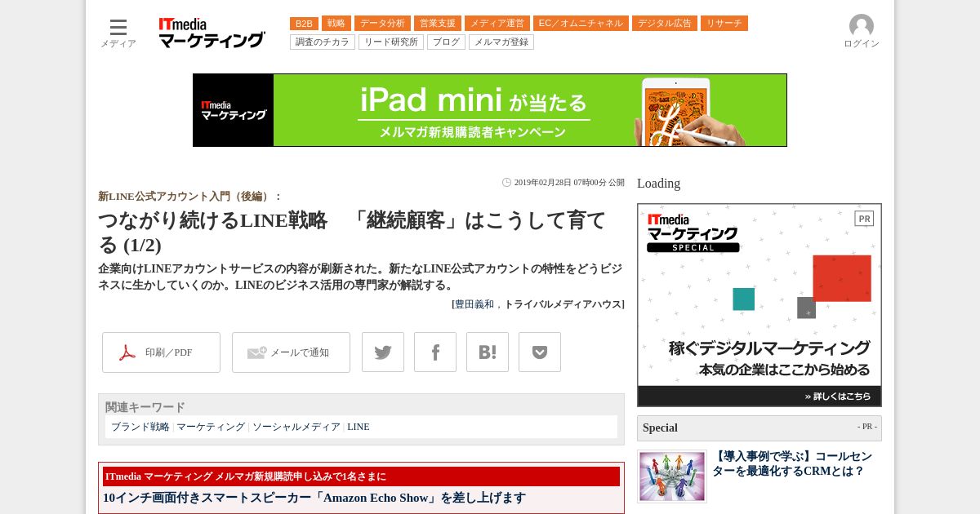
Task: Open the メルマガ登録 link
Action: [x=501, y=42]
